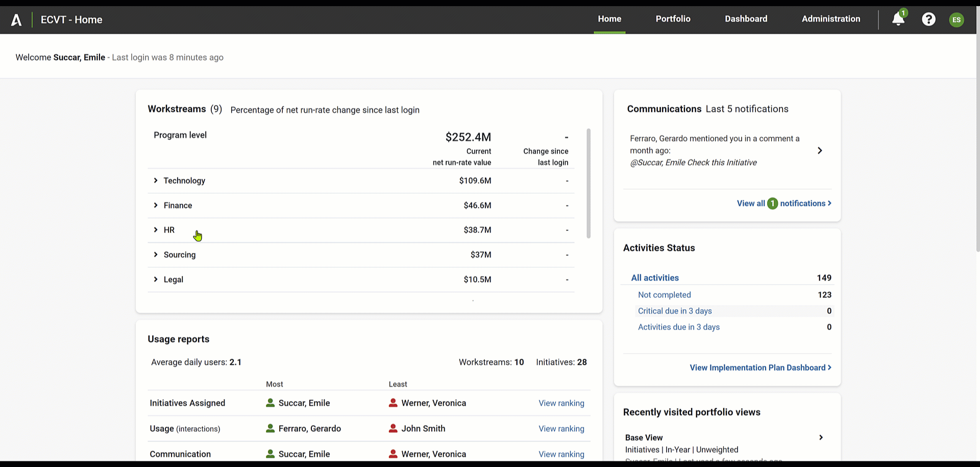This screenshot has height=467, width=980.
Task: Open the help question mark icon
Action: (928, 19)
